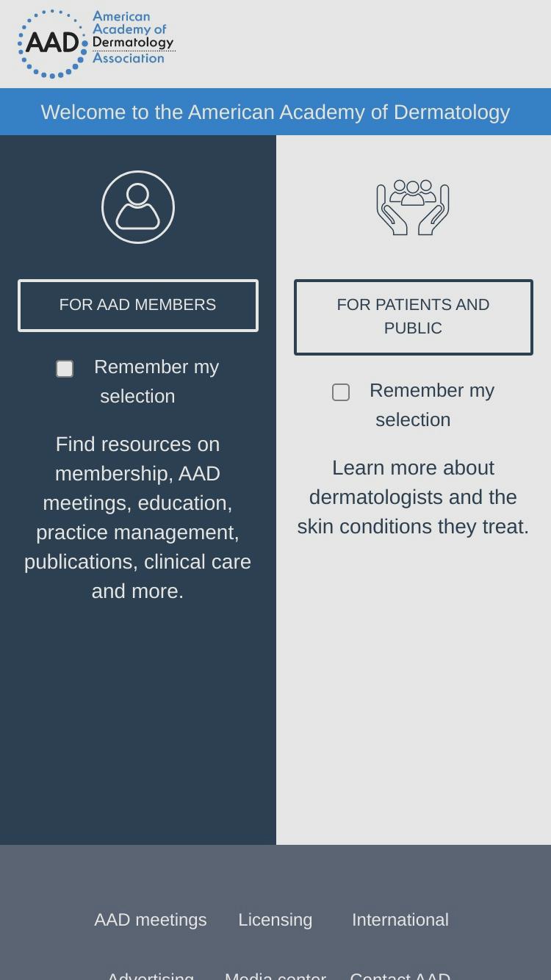Click the 'Remember my selection' label in patients panel
This screenshot has height=980, width=551.
tap(432, 405)
